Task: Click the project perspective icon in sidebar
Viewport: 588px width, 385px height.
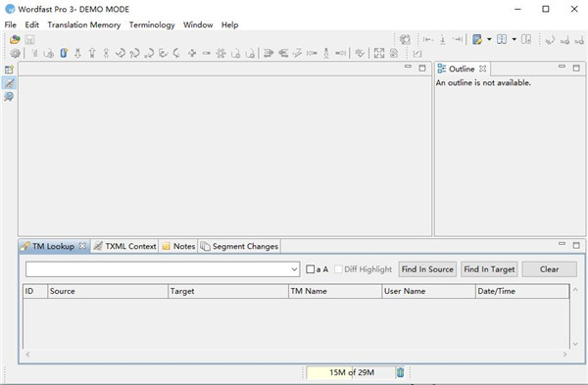Action: 9,70
